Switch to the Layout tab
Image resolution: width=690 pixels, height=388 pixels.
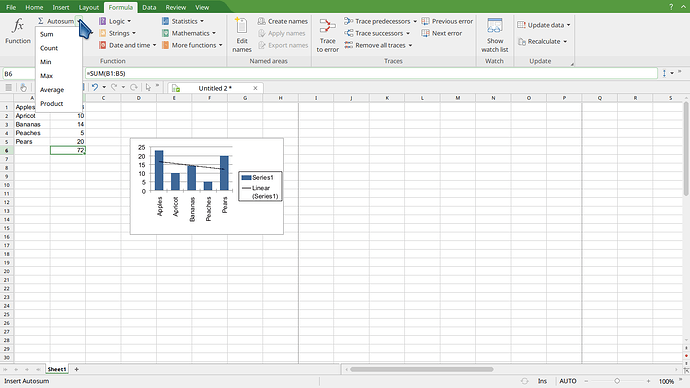(x=88, y=7)
